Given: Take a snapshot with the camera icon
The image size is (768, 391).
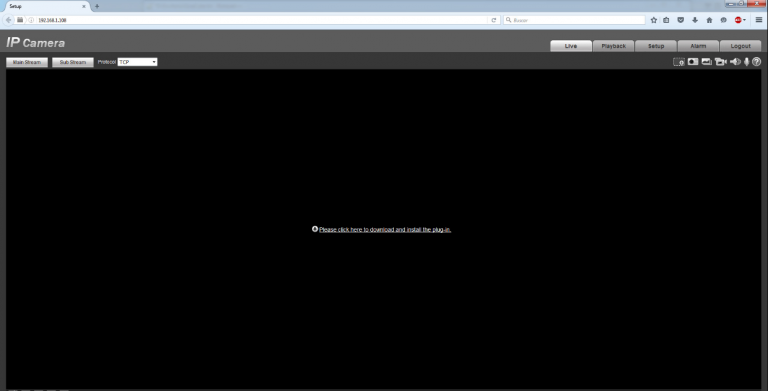Looking at the screenshot, I should (x=693, y=62).
